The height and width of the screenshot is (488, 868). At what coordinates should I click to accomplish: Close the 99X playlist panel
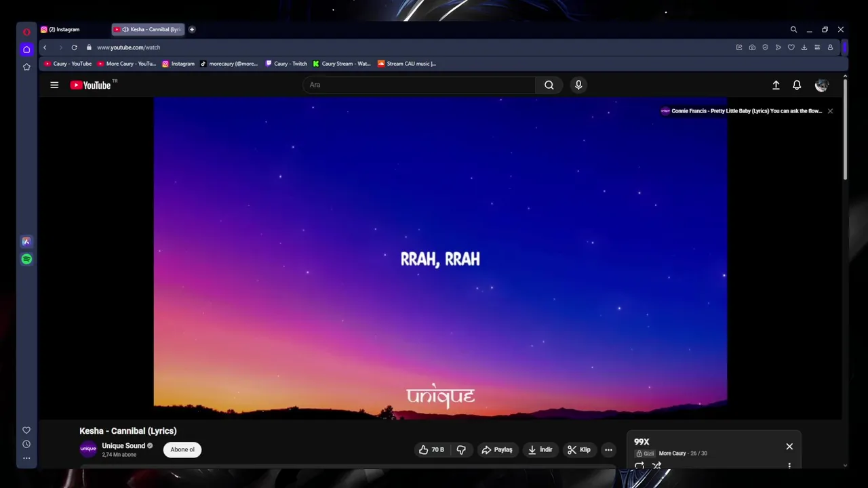point(789,447)
